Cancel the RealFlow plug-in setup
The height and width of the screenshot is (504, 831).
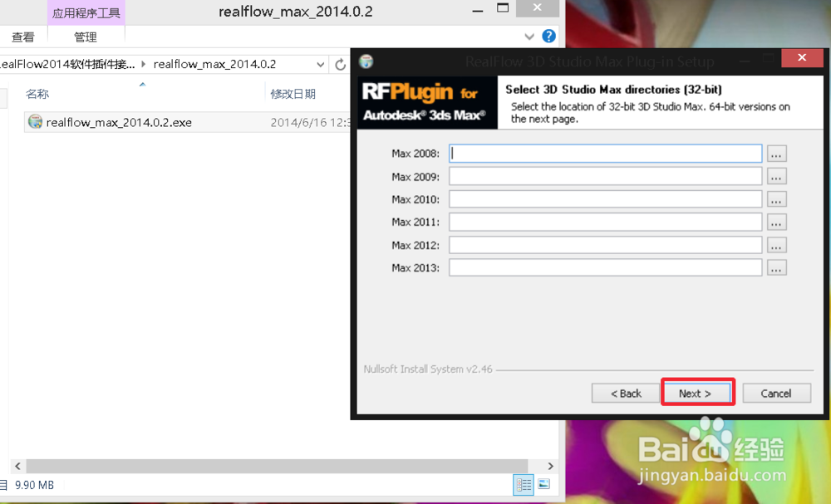coord(776,393)
